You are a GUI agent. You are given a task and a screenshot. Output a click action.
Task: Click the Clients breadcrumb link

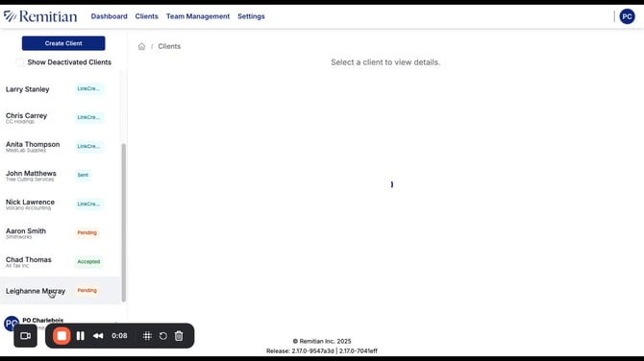coord(169,46)
